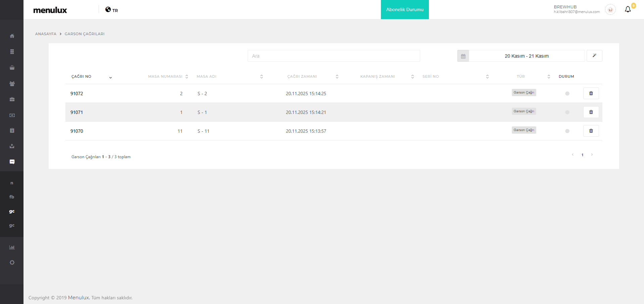Click the calendar icon beside date range
644x304 pixels.
point(463,56)
